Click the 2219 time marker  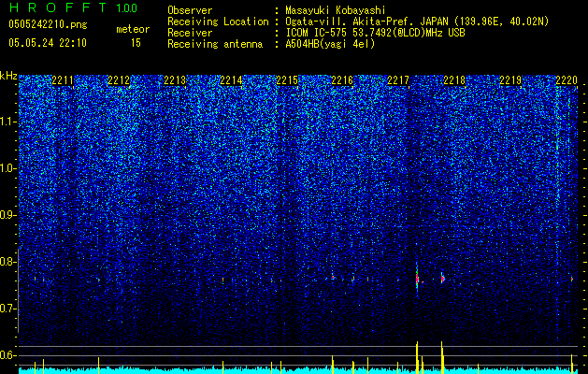click(510, 80)
